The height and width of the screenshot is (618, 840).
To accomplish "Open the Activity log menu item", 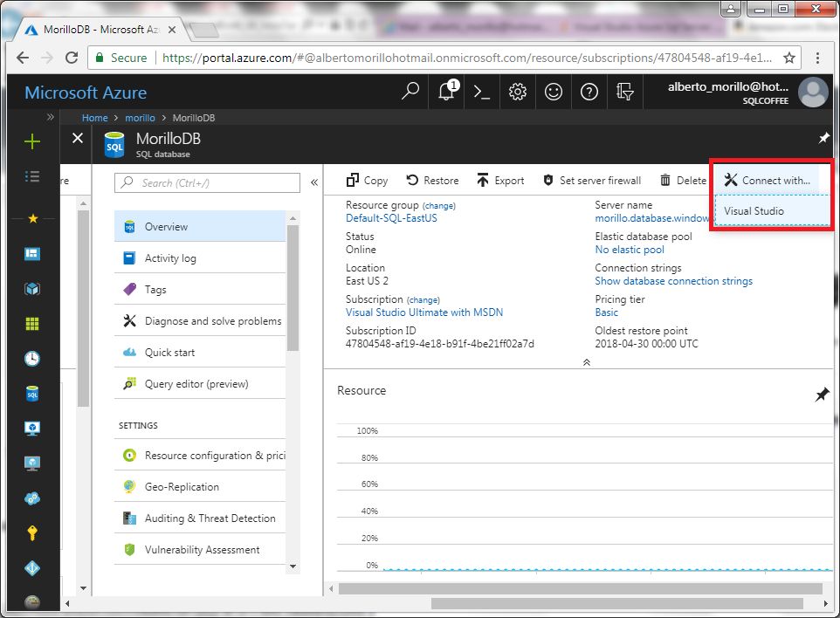I will [200, 258].
